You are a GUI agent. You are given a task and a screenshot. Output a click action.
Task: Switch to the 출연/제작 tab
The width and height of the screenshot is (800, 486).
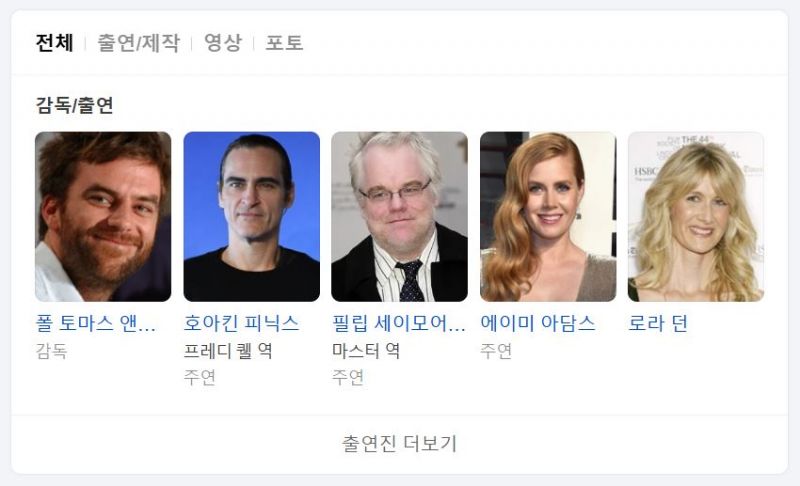pyautogui.click(x=138, y=42)
